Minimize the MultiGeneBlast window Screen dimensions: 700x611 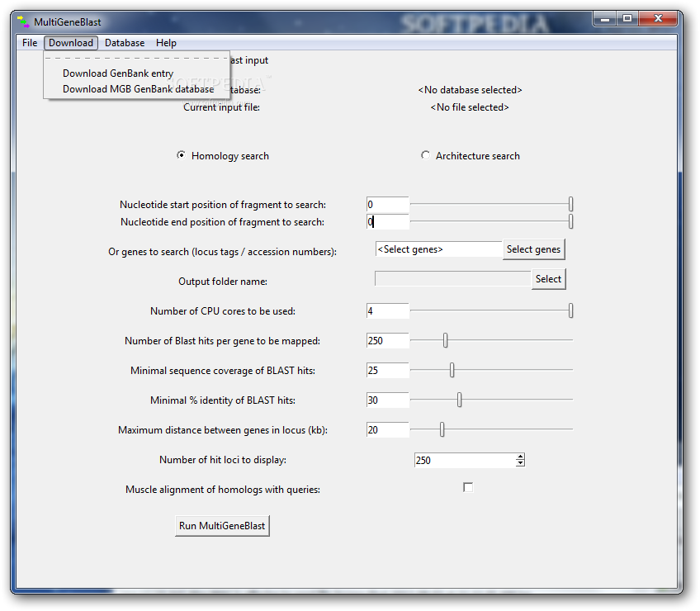pos(605,18)
